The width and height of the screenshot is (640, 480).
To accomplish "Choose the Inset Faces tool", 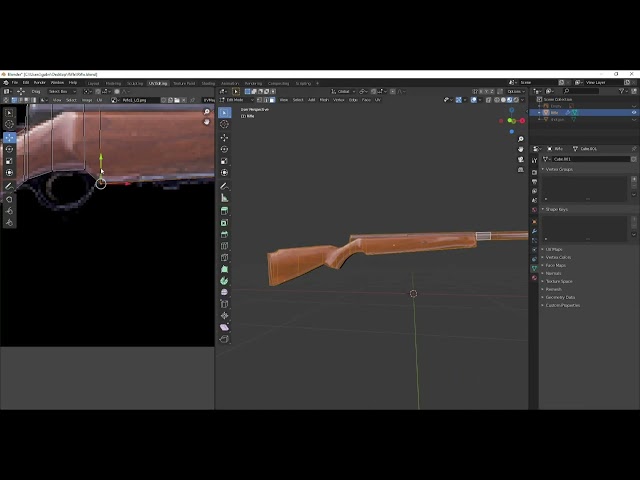I will 224,223.
